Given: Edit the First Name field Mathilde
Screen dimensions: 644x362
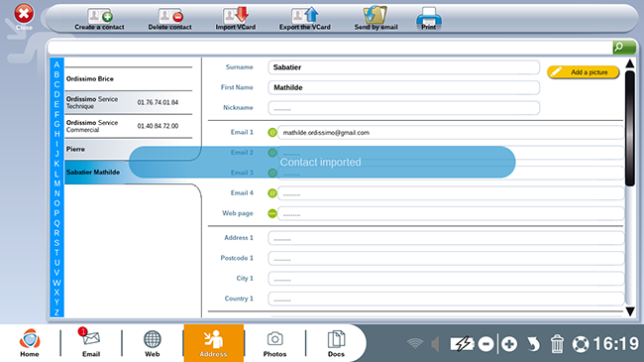Looking at the screenshot, I should click(x=403, y=87).
